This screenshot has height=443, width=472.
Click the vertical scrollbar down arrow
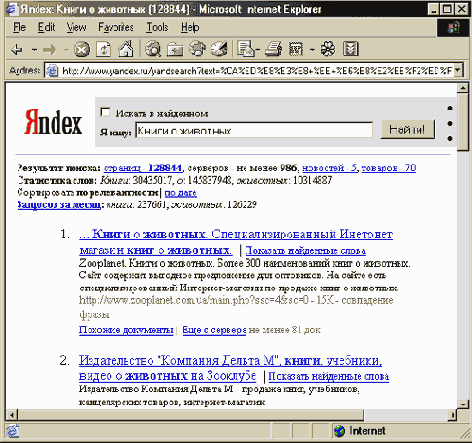[463, 404]
